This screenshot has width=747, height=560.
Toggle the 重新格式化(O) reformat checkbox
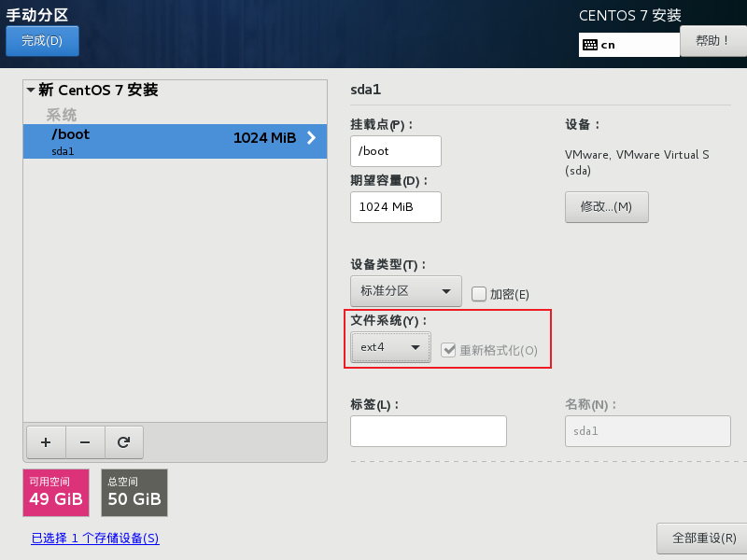pos(449,349)
